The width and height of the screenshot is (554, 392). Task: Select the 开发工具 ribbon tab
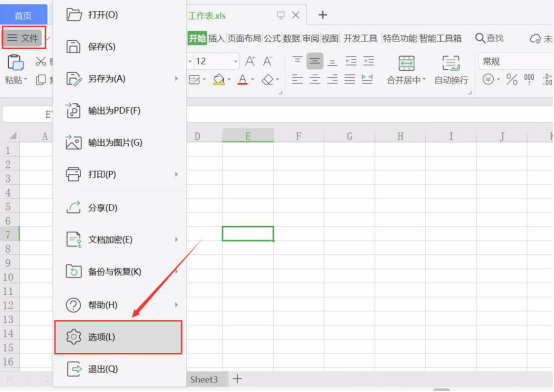pyautogui.click(x=360, y=38)
